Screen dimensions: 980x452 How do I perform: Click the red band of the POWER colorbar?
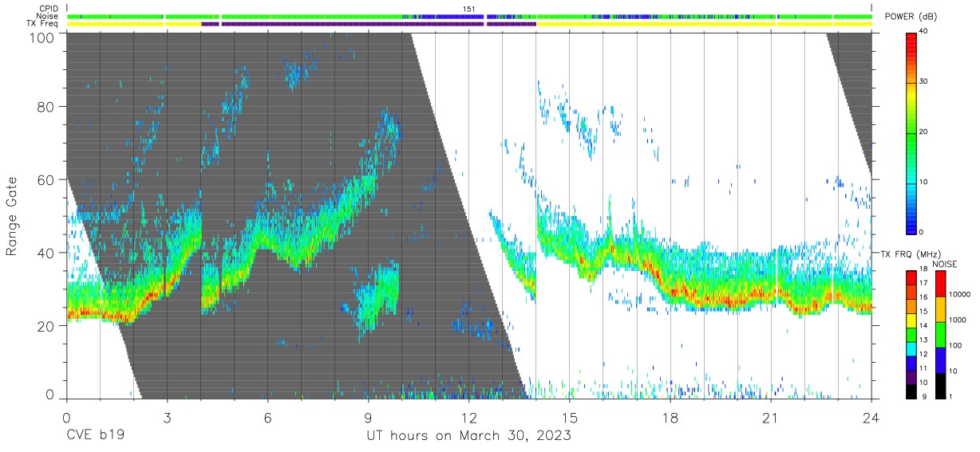912,45
